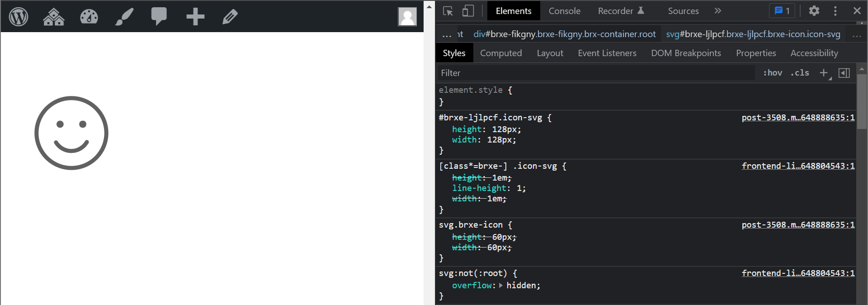Image resolution: width=868 pixels, height=305 pixels.
Task: Click the Edit pencil icon in admin bar
Action: pyautogui.click(x=230, y=17)
